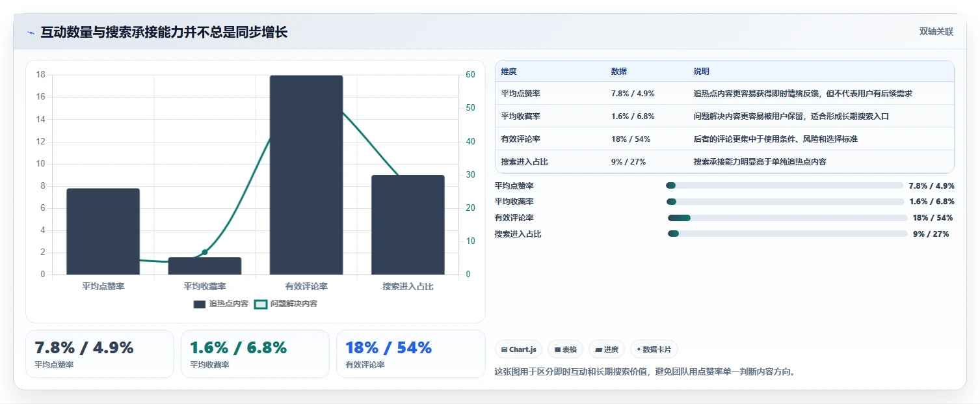Click the 平均点赞率 x-axis label
This screenshot has height=404, width=980.
[103, 286]
